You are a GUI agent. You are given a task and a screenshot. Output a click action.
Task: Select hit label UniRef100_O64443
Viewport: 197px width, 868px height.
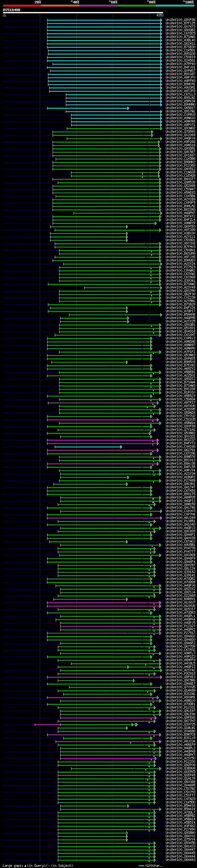point(180,860)
